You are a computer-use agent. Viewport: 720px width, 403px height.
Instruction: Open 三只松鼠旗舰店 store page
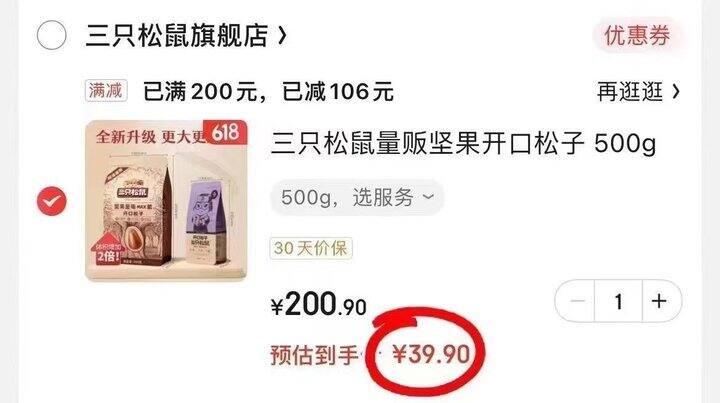click(x=177, y=36)
